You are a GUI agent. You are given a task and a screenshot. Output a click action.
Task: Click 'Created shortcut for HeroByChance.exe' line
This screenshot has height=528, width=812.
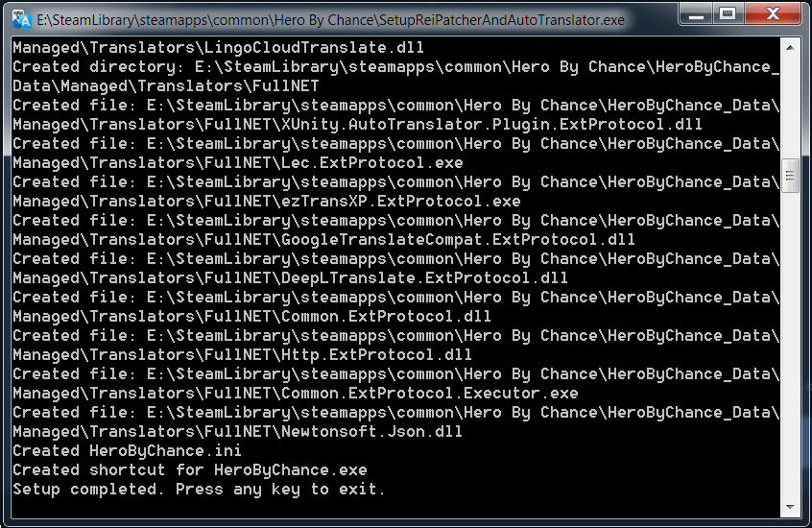pyautogui.click(x=189, y=470)
